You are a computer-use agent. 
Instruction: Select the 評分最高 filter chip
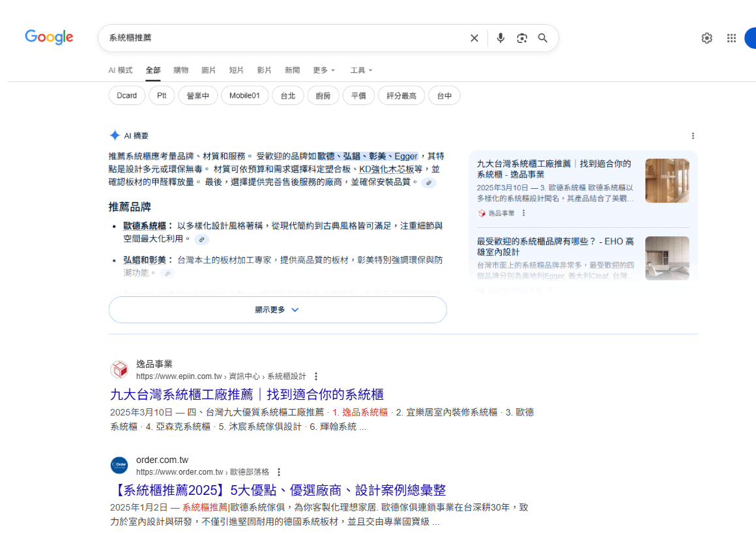[x=401, y=96]
